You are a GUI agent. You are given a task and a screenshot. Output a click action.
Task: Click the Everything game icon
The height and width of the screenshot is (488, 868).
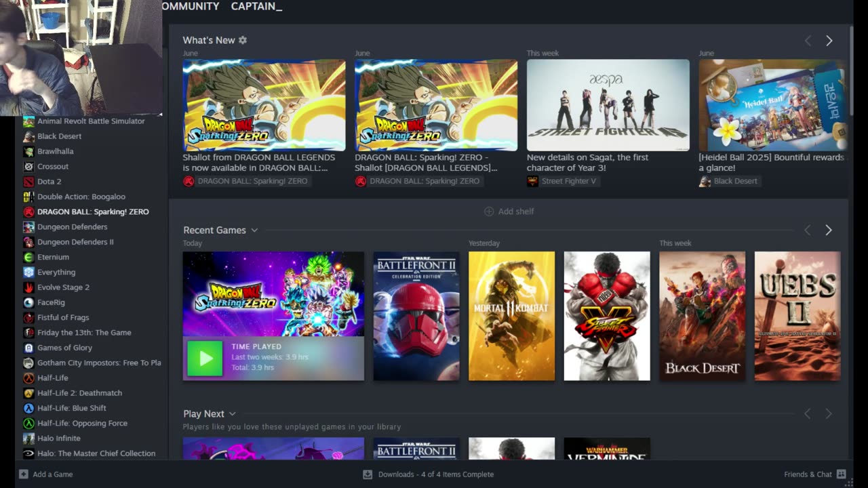28,272
